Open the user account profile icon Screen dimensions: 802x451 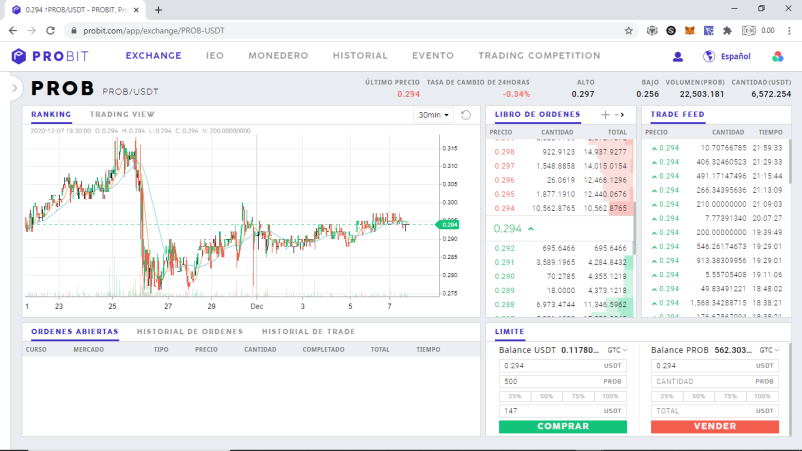tap(678, 56)
